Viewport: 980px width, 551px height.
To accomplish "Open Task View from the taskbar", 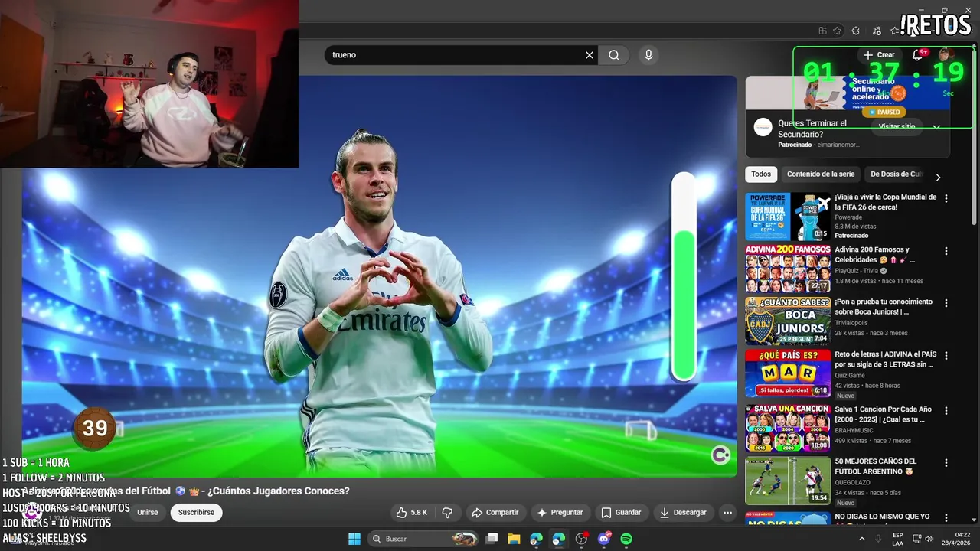I will 492,539.
